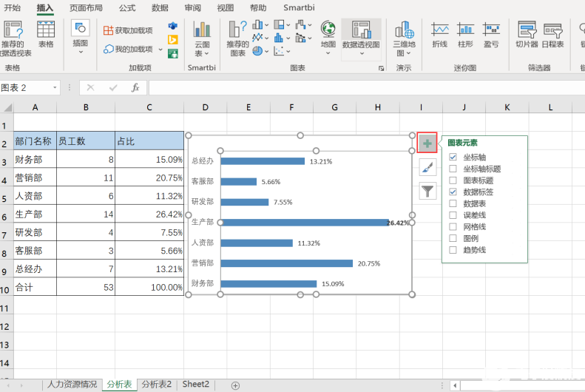585x392 pixels.
Task: Switch to the 页面布局 ribbon tab
Action: (86, 8)
